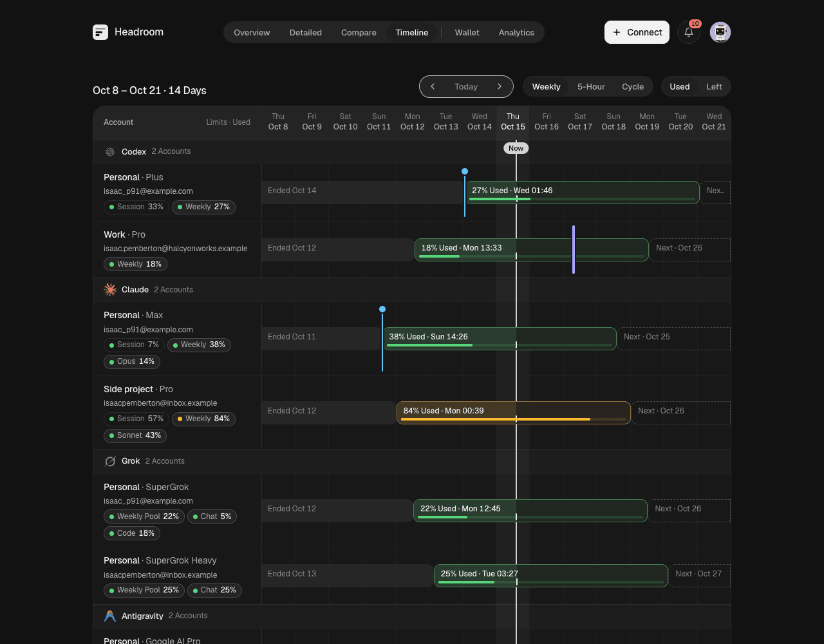
Task: Click the Headroom logo icon
Action: coord(100,32)
